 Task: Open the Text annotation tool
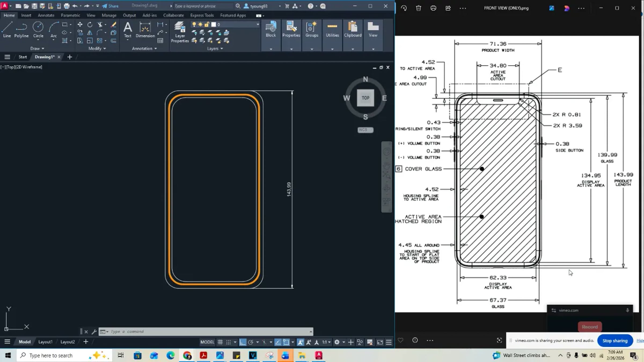(128, 29)
